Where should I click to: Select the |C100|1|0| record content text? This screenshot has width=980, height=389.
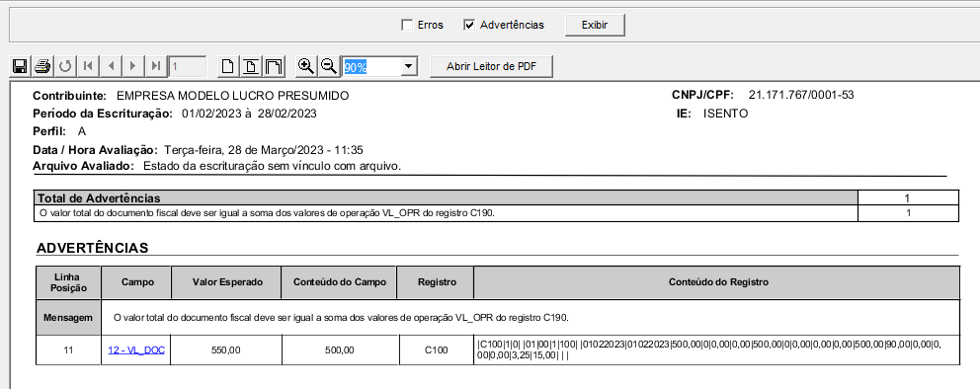(709, 350)
